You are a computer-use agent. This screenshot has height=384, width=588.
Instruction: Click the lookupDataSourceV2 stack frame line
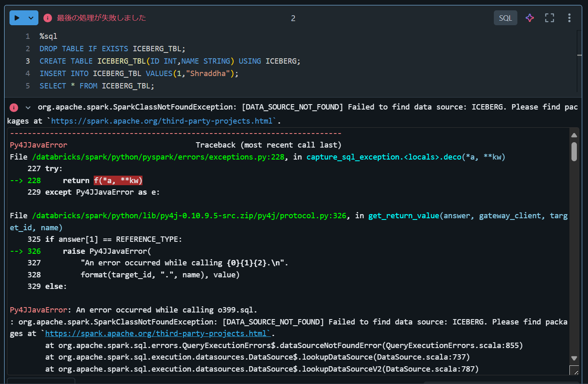point(262,369)
